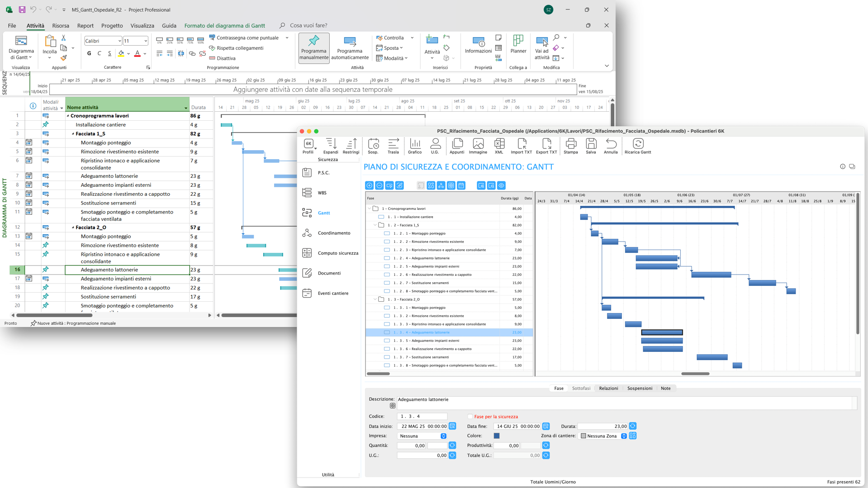
Task: Click the blue Colore swatch
Action: pyautogui.click(x=497, y=436)
